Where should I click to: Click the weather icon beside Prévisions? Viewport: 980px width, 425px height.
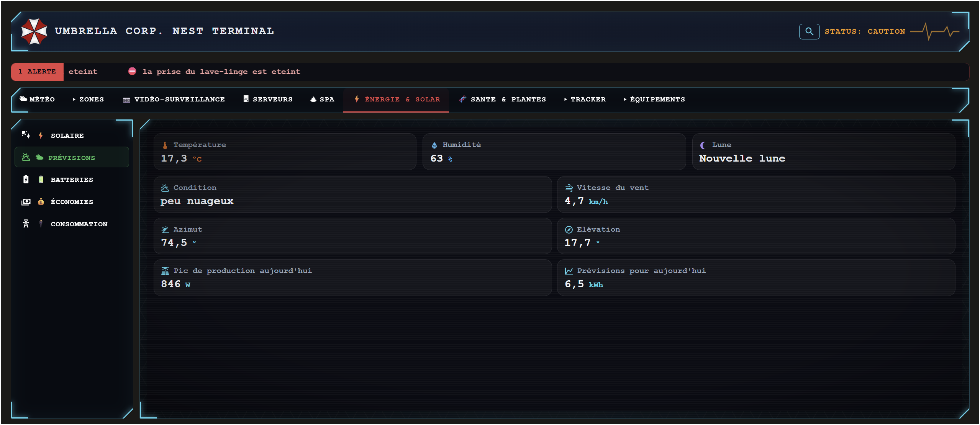pos(26,157)
